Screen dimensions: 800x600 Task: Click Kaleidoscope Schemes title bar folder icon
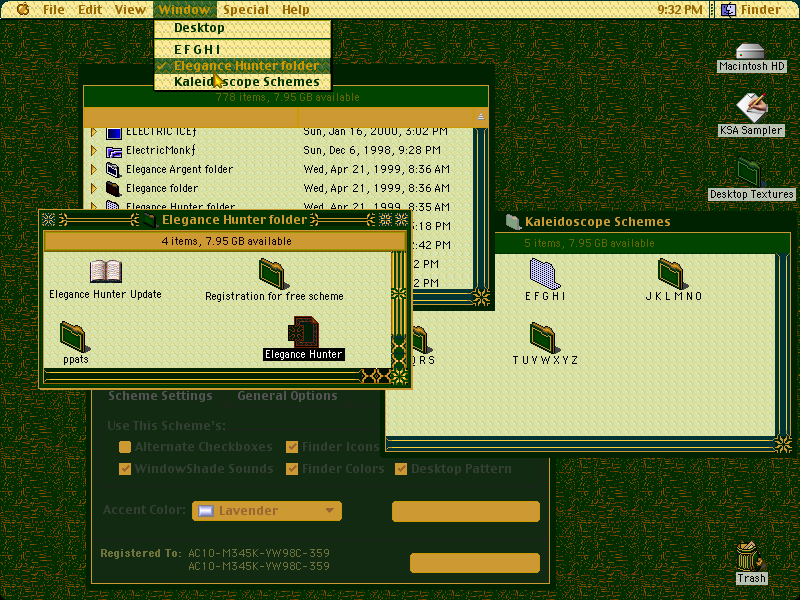tap(513, 221)
